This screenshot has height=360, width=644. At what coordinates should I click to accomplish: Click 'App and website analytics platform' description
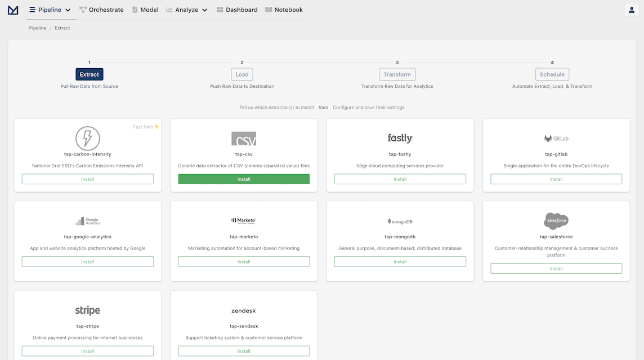(87, 248)
